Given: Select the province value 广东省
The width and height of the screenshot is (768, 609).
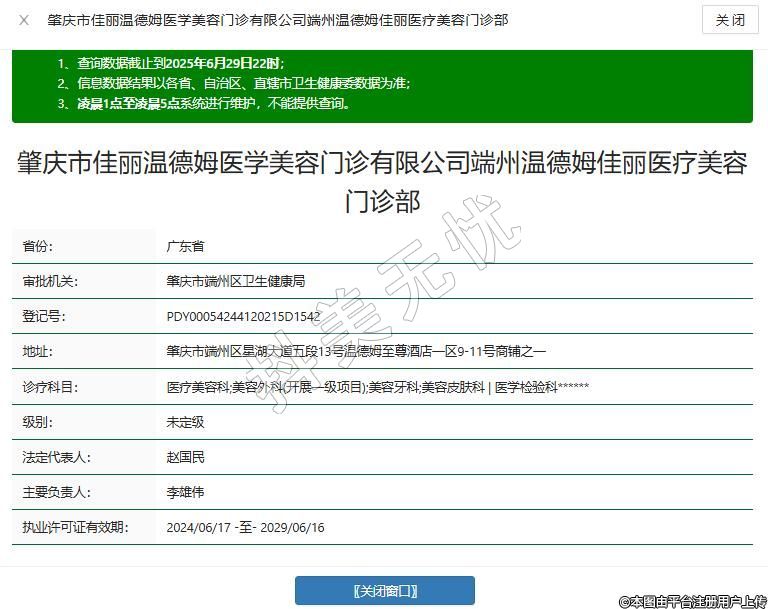Looking at the screenshot, I should [185, 246].
